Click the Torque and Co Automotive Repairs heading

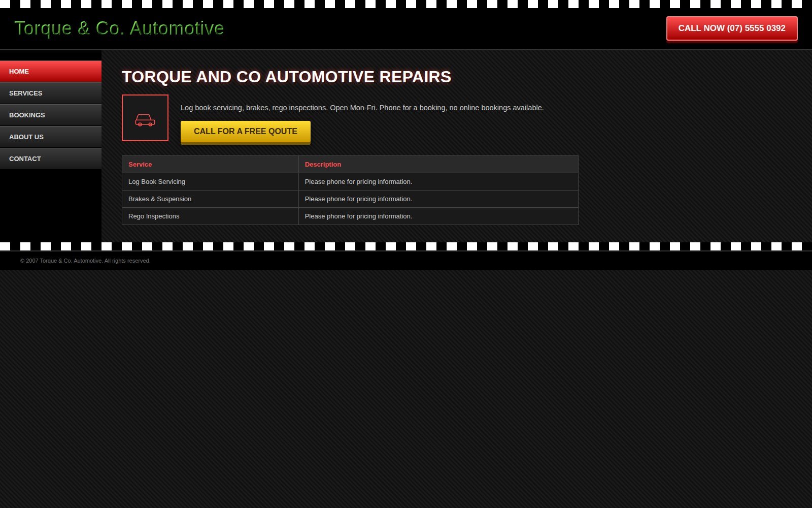[286, 77]
